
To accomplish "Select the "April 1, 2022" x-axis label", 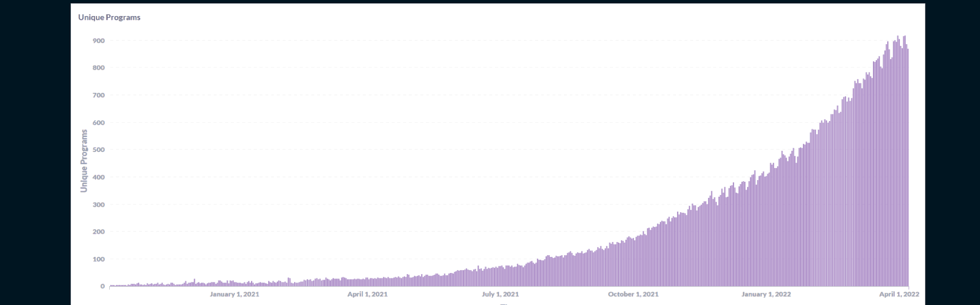I will (898, 294).
